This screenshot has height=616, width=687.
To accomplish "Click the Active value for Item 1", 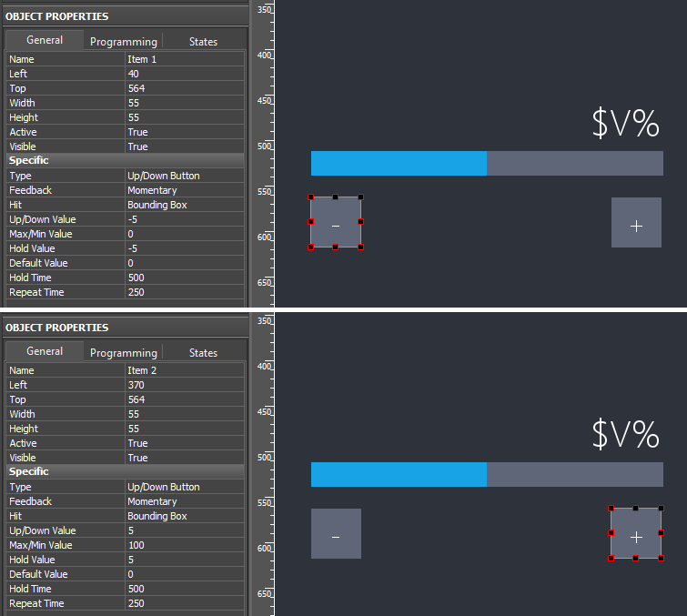I will [185, 132].
